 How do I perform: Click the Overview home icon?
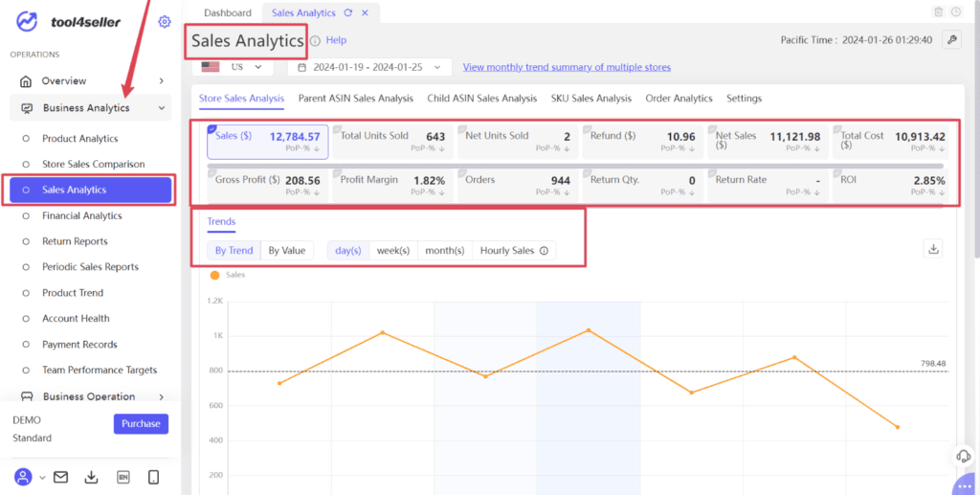26,81
